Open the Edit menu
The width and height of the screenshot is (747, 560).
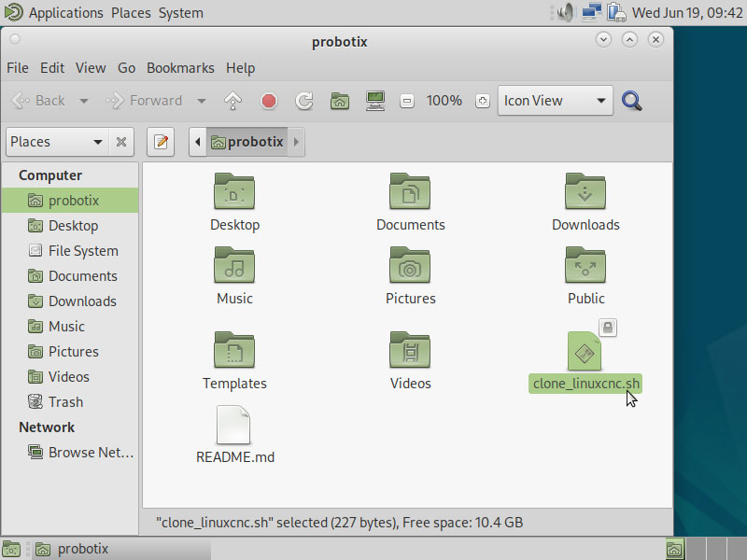(x=52, y=68)
